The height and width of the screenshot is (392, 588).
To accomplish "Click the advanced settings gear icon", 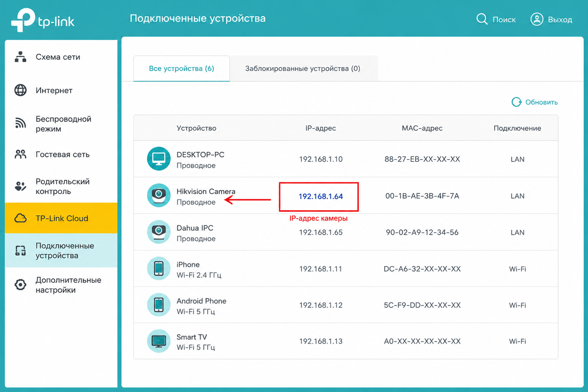I will (x=21, y=285).
